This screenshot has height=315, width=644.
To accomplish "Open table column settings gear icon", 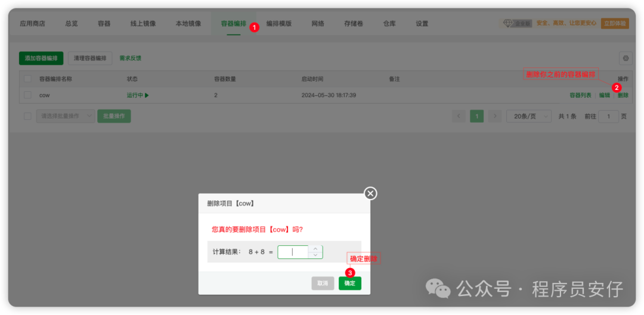I will pos(626,58).
